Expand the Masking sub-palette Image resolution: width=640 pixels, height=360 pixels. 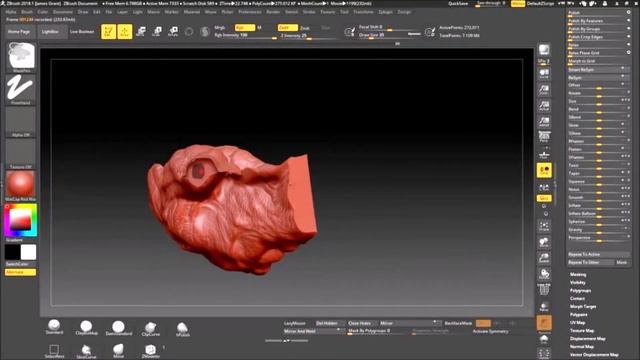(578, 274)
